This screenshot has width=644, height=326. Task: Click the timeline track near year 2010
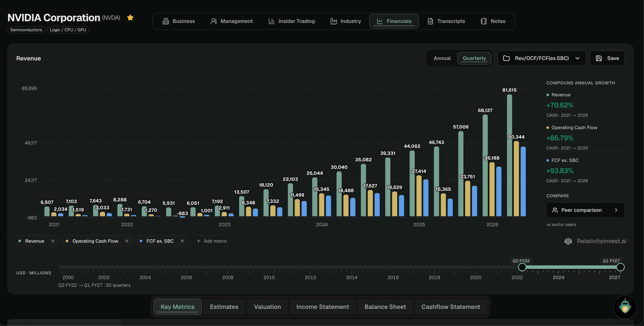[x=269, y=267]
